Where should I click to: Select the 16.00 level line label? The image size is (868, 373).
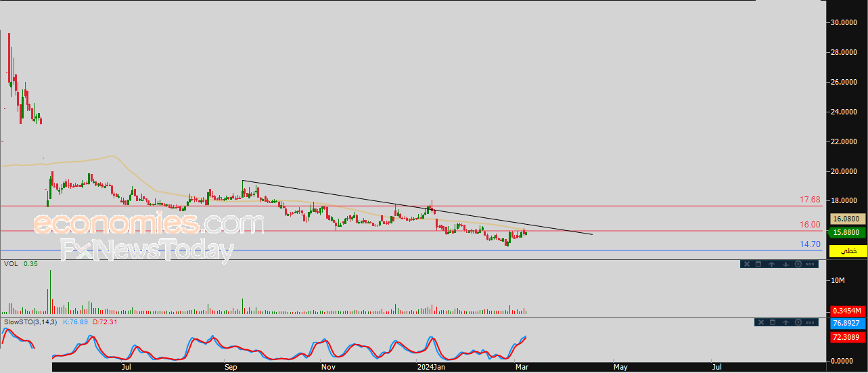click(810, 225)
